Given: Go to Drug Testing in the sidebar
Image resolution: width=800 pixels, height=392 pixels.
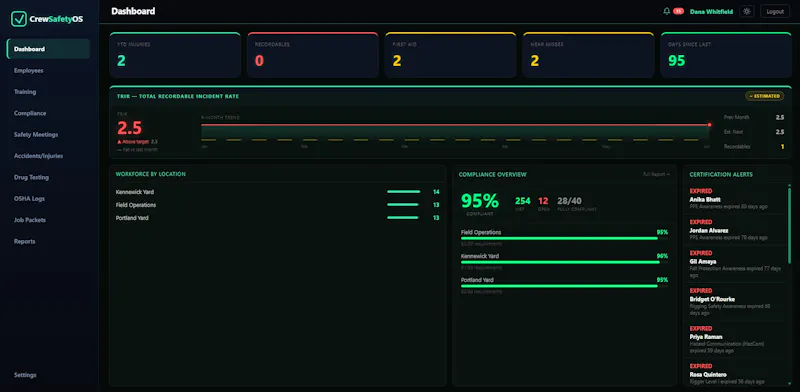Looking at the screenshot, I should [x=48, y=178].
